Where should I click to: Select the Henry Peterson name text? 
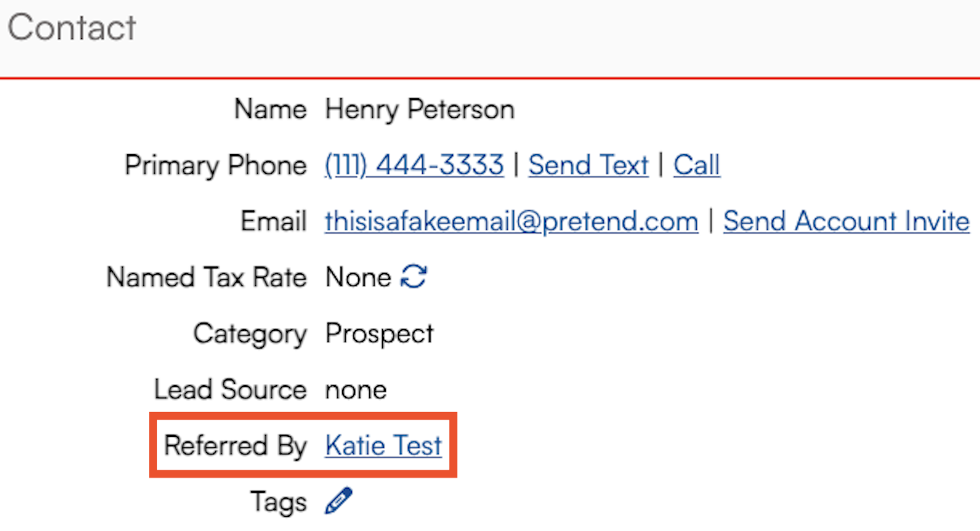(419, 109)
